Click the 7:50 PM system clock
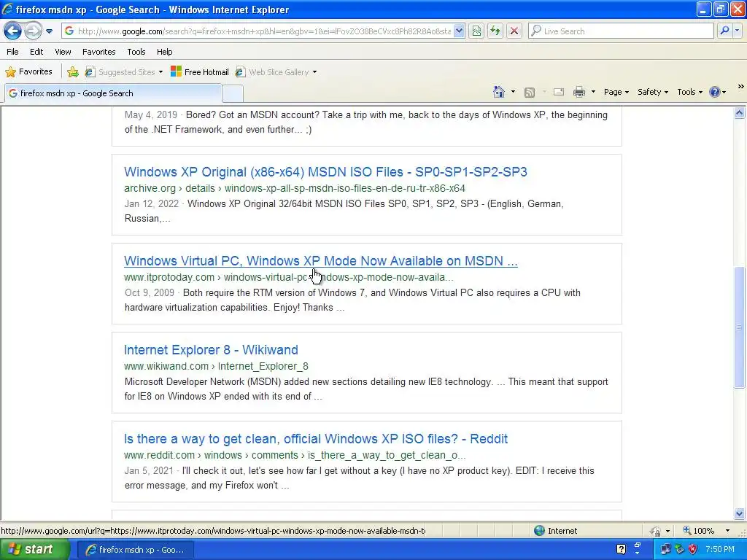 (x=720, y=549)
